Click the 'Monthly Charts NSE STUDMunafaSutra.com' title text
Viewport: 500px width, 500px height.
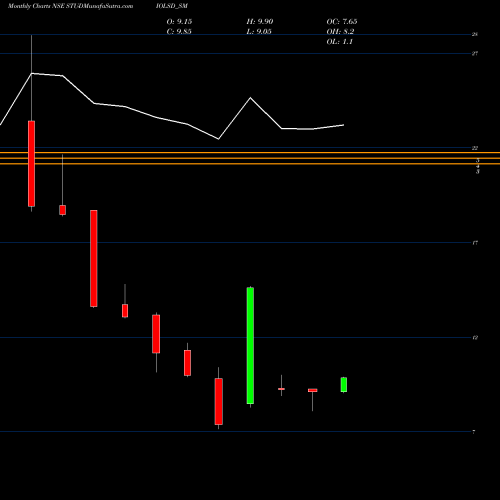[x=70, y=6]
